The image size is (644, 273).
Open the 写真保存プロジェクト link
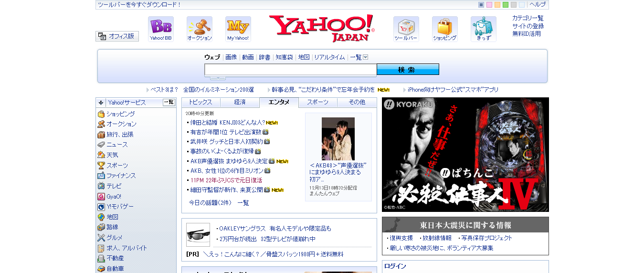click(x=487, y=238)
